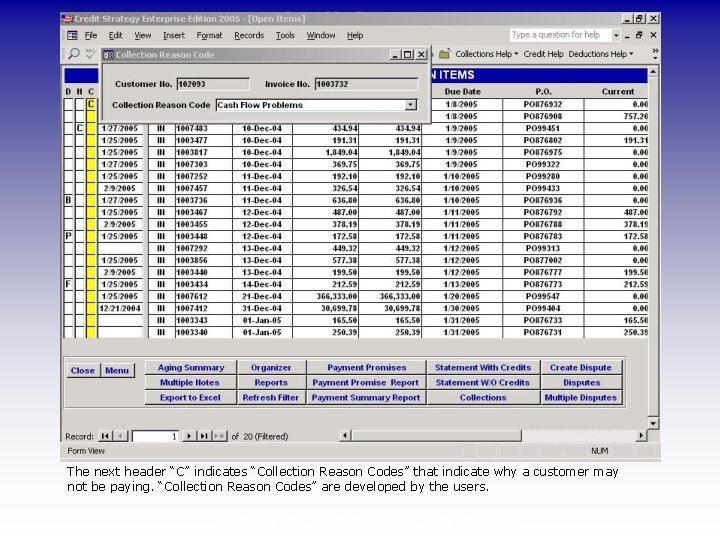Click the horizontal scrollbar left arrow
Screen dimensions: 720x540
coord(345,435)
